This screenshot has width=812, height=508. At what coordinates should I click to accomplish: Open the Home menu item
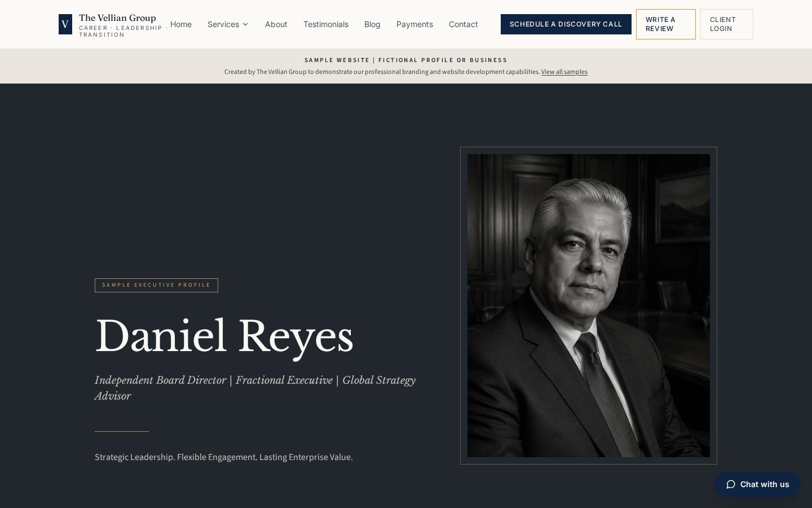point(181,24)
